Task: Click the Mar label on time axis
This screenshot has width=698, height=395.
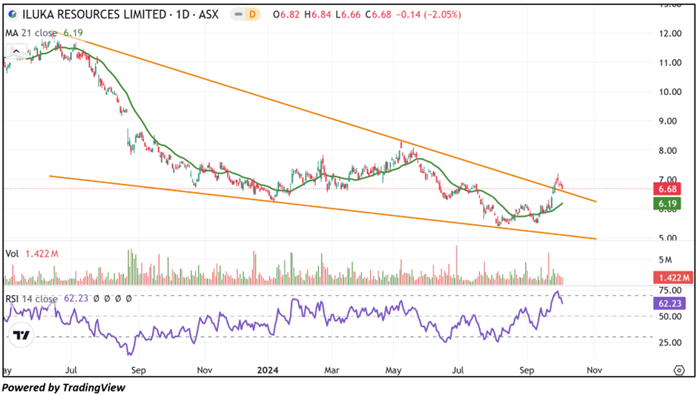Action: click(x=332, y=370)
